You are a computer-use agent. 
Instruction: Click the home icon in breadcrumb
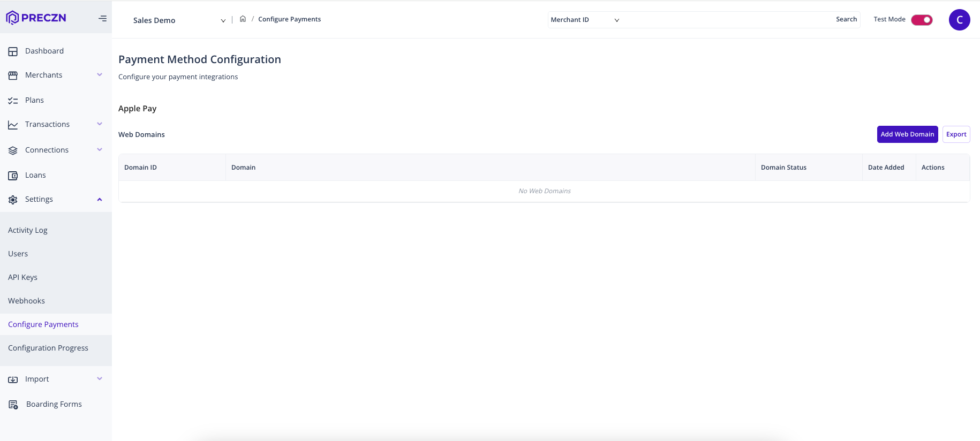click(x=243, y=19)
